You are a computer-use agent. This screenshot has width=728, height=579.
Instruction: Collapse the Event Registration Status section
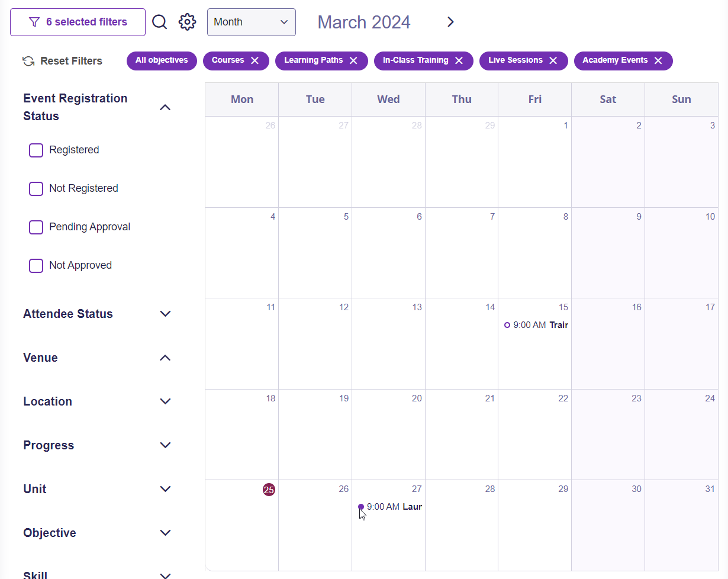pos(165,107)
